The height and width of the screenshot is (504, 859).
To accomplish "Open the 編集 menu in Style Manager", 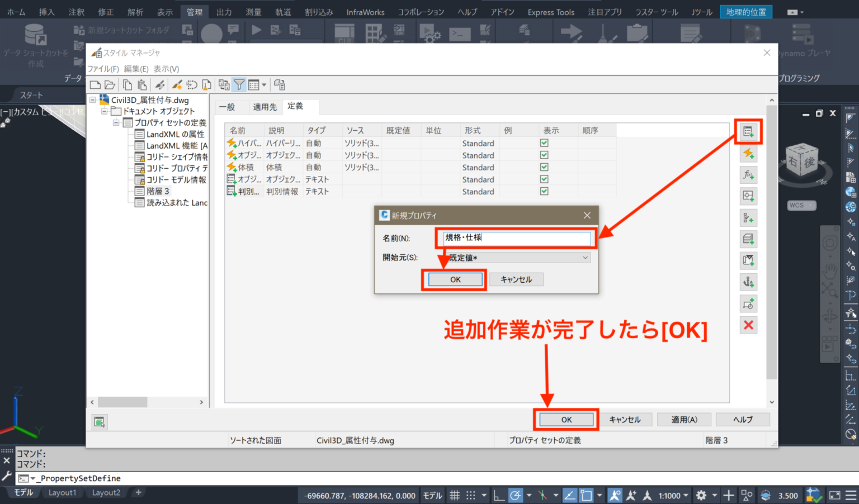I will [x=136, y=69].
